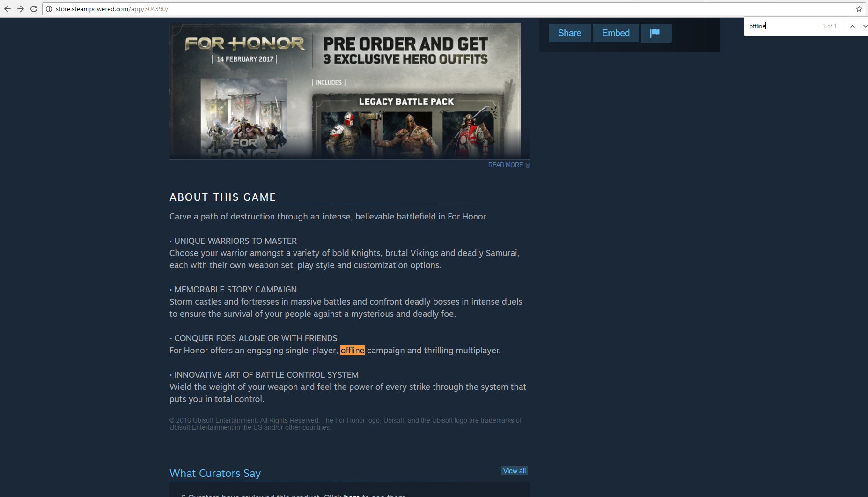
Task: Open the Embed widget option
Action: pos(616,33)
